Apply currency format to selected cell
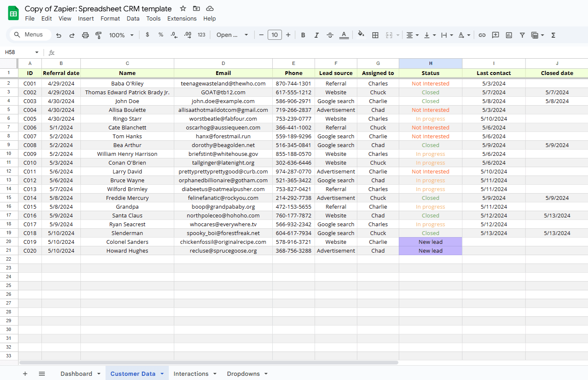Viewport: 588px width, 380px height. coord(147,35)
